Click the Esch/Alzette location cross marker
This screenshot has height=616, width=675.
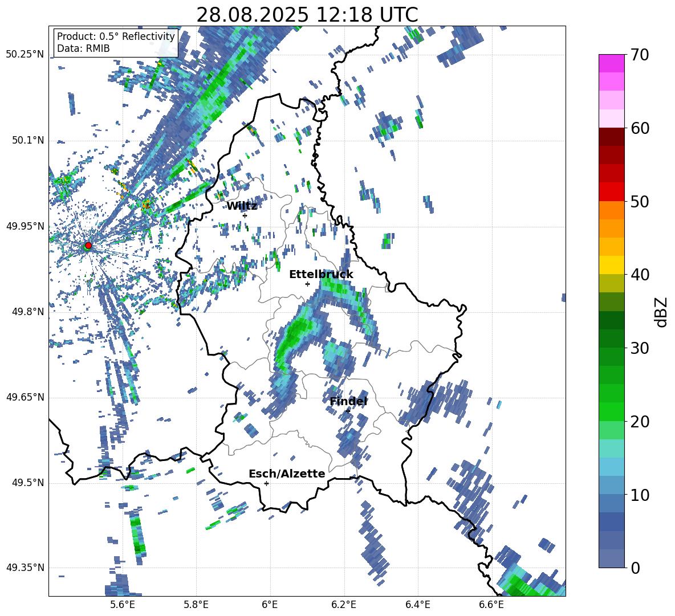coord(266,483)
